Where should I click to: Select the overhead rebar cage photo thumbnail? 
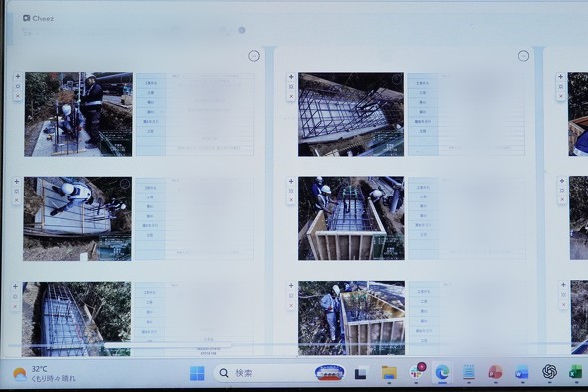coord(351,114)
